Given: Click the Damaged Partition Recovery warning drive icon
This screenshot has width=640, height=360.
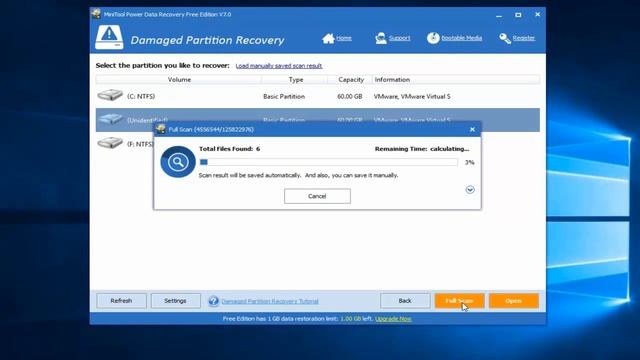Looking at the screenshot, I should (x=109, y=37).
